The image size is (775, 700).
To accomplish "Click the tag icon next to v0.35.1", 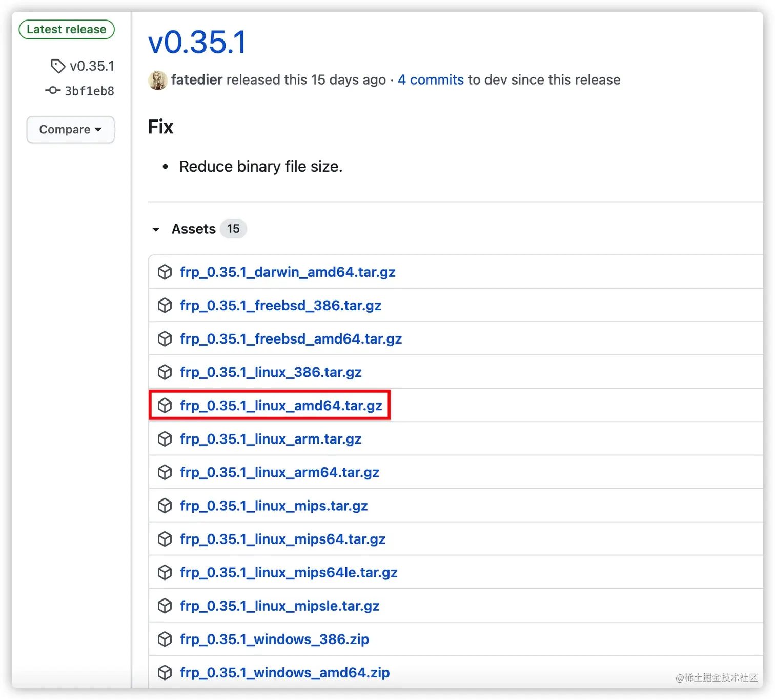I will [x=58, y=66].
